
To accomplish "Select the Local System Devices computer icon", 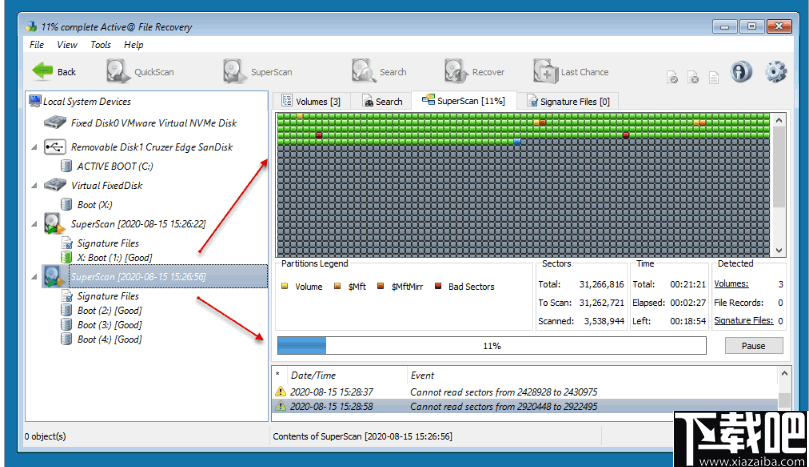I will point(35,101).
